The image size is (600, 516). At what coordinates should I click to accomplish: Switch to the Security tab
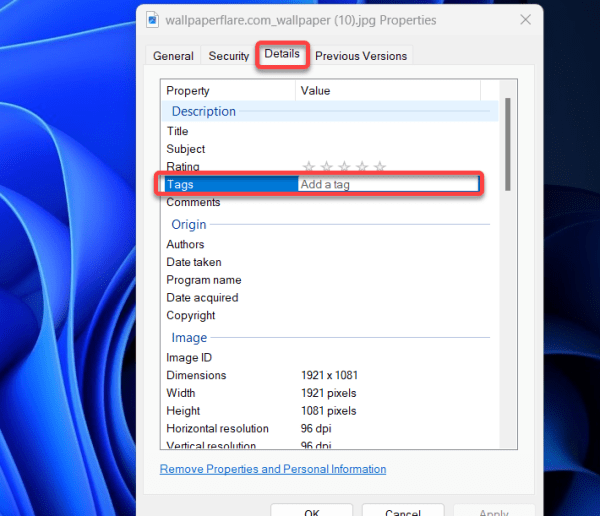tap(228, 56)
